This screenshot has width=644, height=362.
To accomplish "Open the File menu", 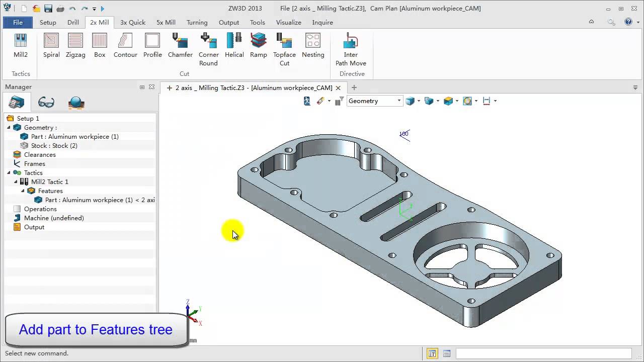I will click(x=18, y=23).
